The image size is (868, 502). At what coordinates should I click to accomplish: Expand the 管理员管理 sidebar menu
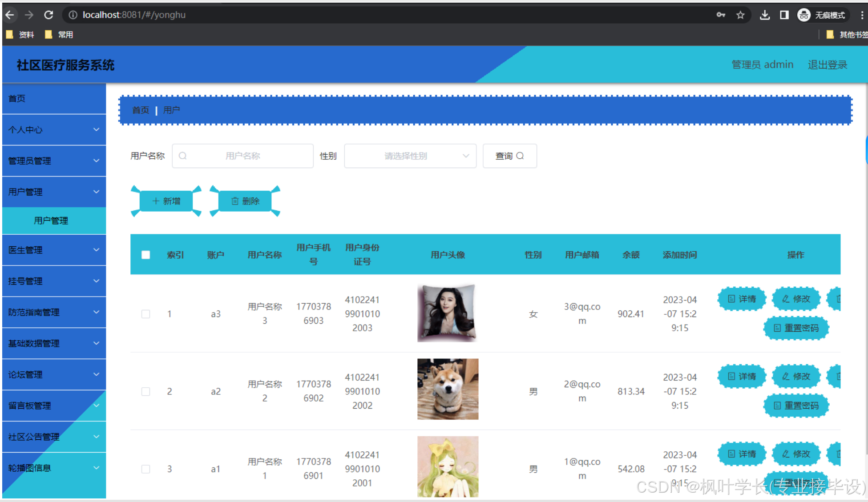point(54,161)
